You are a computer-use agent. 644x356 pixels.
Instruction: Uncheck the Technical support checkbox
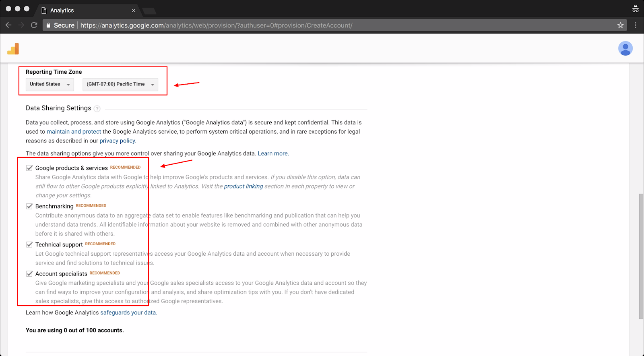coord(29,244)
